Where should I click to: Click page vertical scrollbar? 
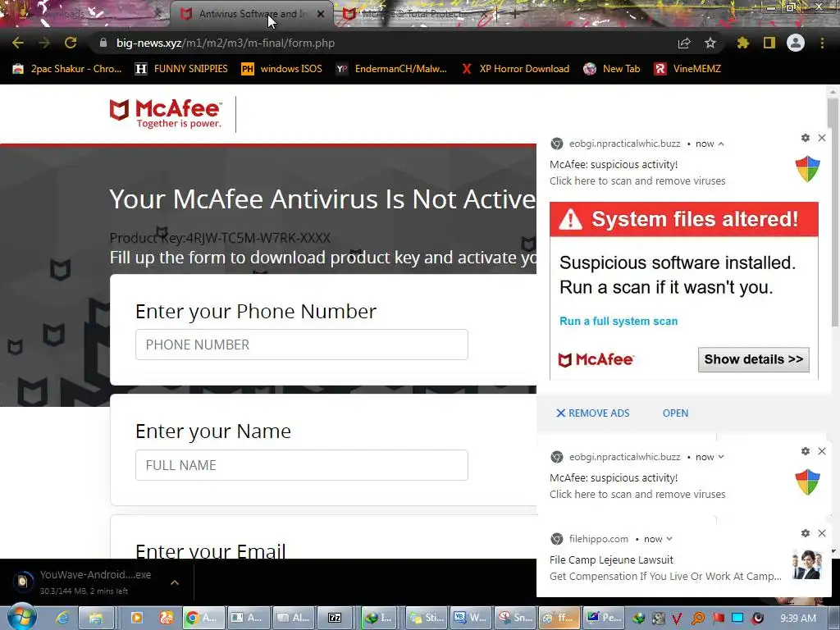(x=833, y=214)
